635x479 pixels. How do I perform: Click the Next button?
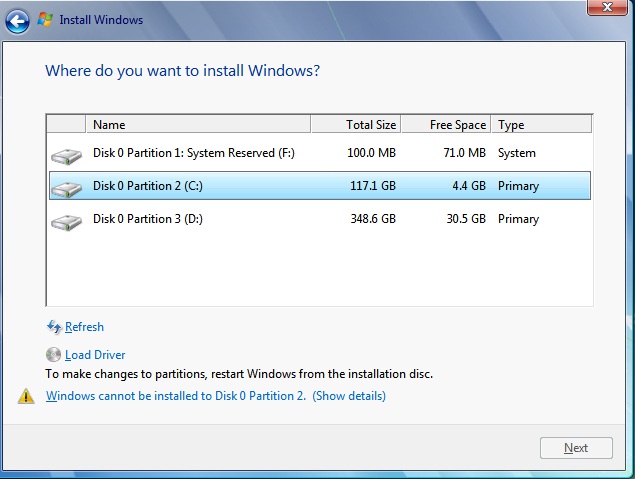[x=576, y=448]
